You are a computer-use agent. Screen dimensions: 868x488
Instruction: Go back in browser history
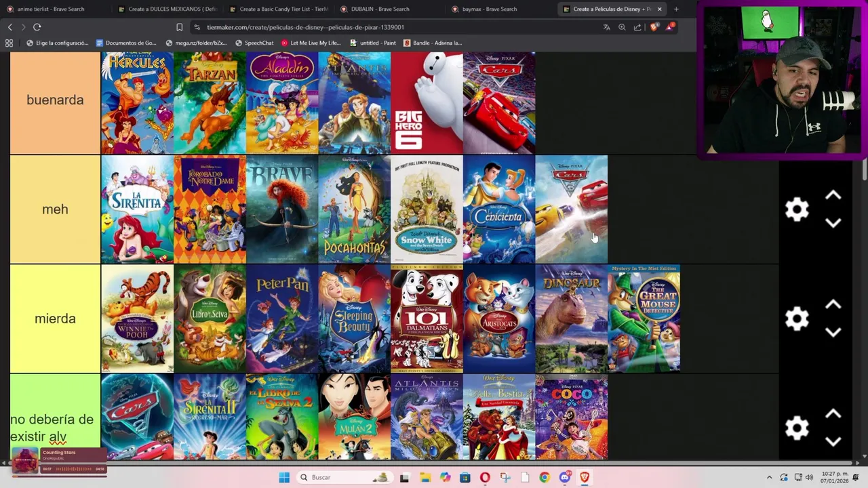9,27
